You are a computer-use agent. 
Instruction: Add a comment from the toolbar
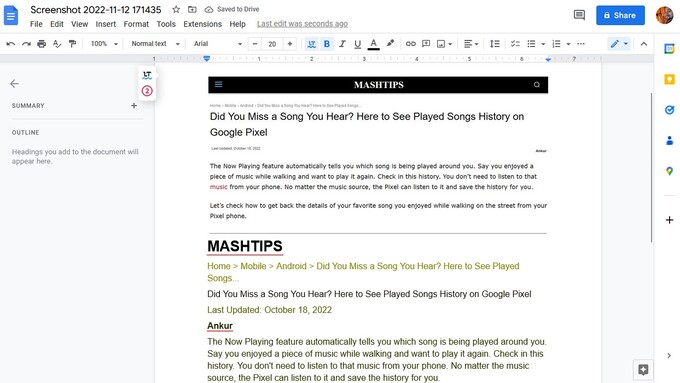(426, 44)
